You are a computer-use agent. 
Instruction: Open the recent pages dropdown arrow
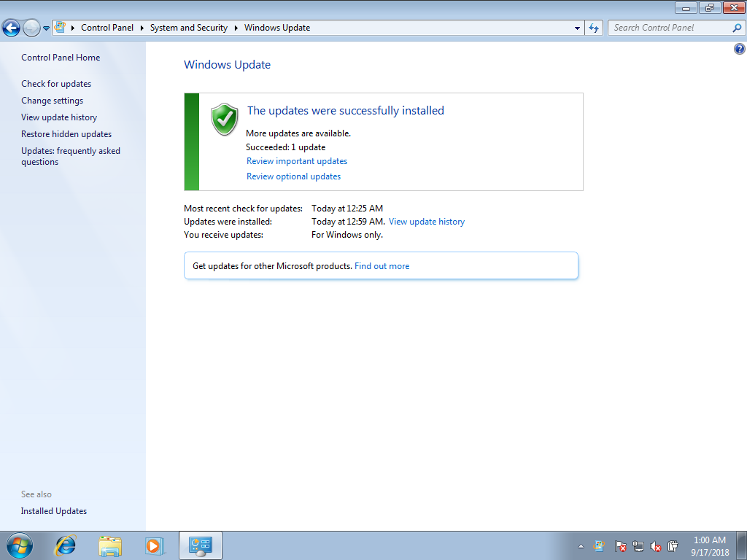pos(46,28)
